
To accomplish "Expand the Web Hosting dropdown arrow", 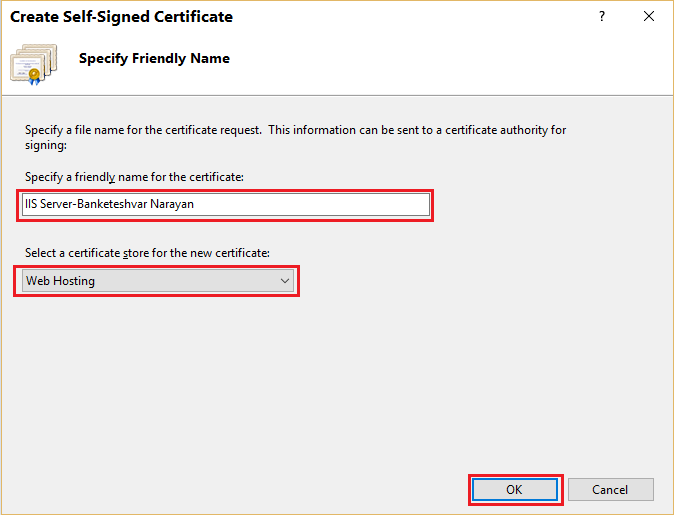I will (x=285, y=281).
